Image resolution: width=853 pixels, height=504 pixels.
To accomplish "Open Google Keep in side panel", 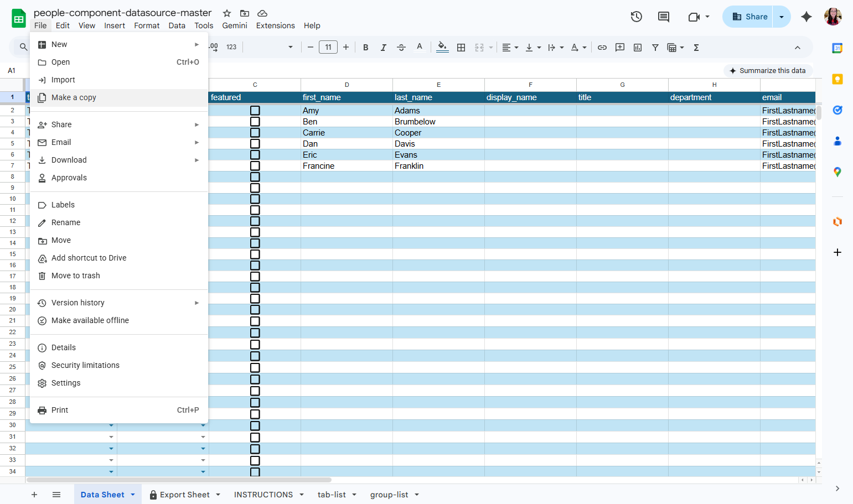I will [838, 79].
